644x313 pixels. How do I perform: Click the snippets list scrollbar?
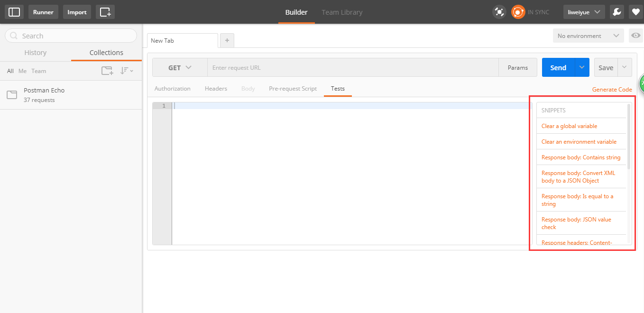629,137
